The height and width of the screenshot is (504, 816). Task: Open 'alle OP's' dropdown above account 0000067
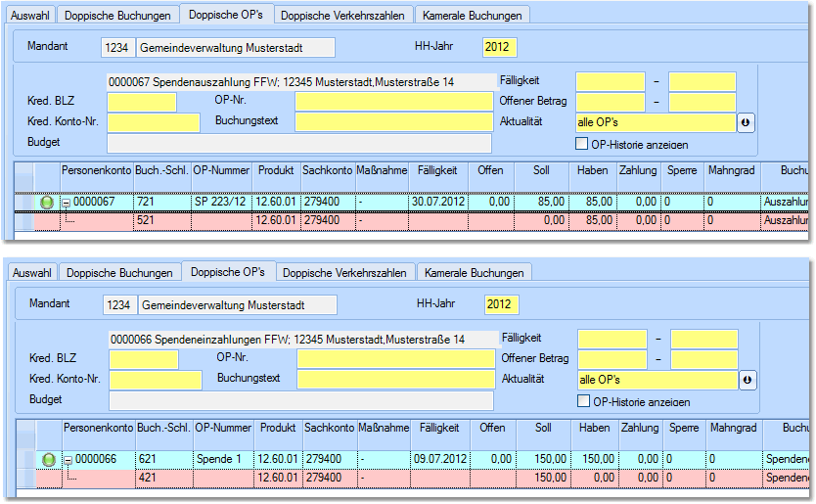[655, 122]
